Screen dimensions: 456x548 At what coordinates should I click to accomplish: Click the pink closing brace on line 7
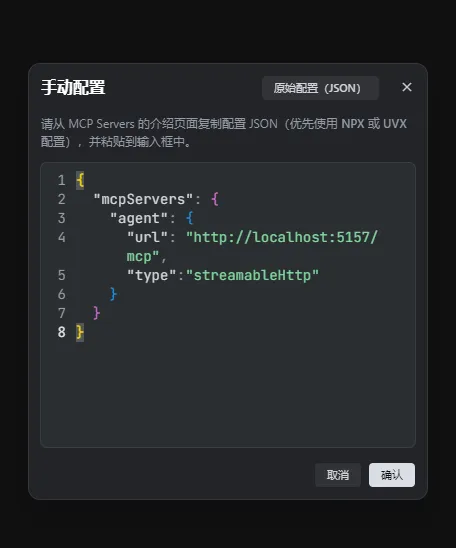tap(96, 313)
